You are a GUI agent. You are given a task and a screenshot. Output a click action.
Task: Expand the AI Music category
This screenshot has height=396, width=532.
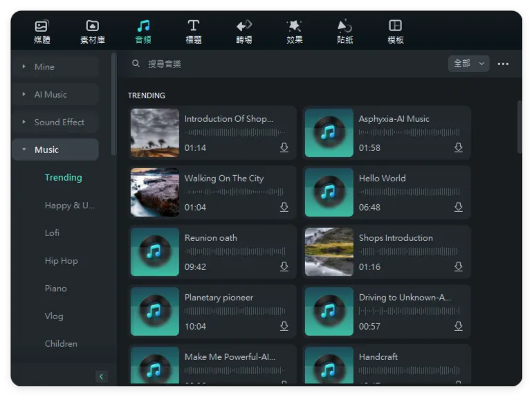24,95
